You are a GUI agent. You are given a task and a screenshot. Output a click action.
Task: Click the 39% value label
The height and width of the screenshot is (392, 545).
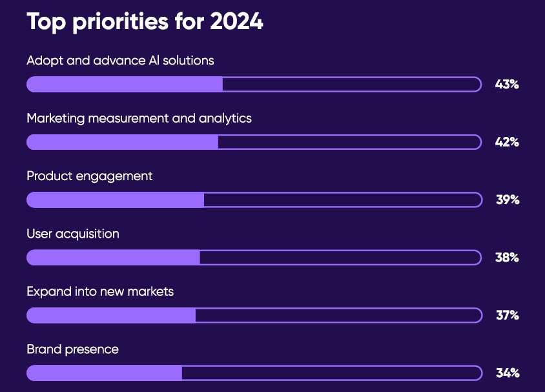(x=507, y=200)
